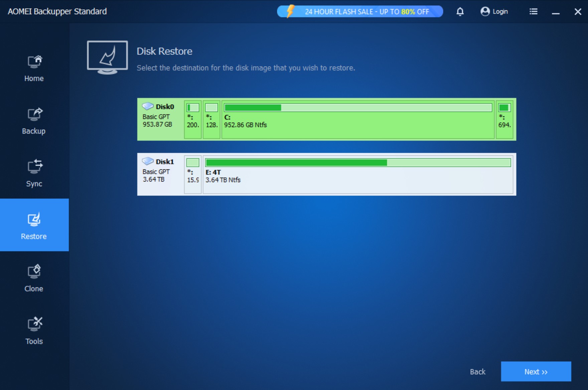Go Back to previous step

pos(477,372)
